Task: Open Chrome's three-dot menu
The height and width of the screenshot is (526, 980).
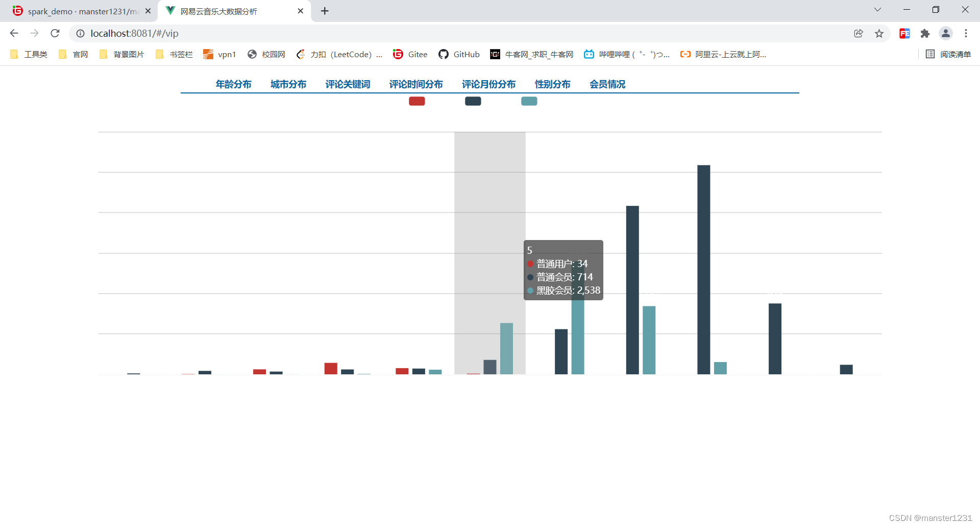Action: [x=966, y=33]
